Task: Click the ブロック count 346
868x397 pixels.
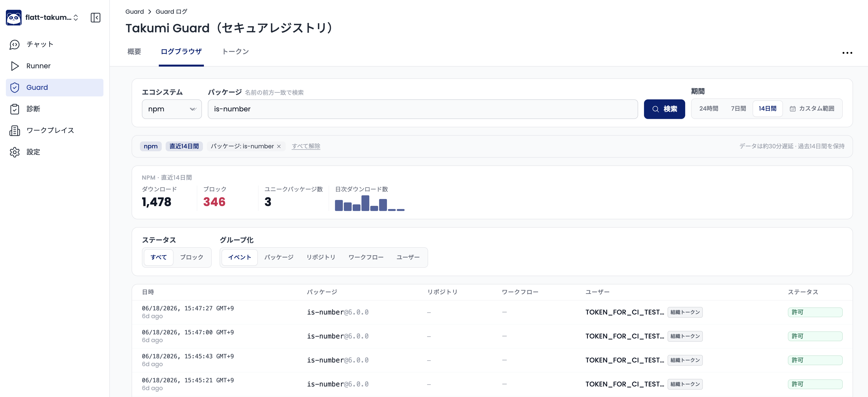Action: pos(214,202)
